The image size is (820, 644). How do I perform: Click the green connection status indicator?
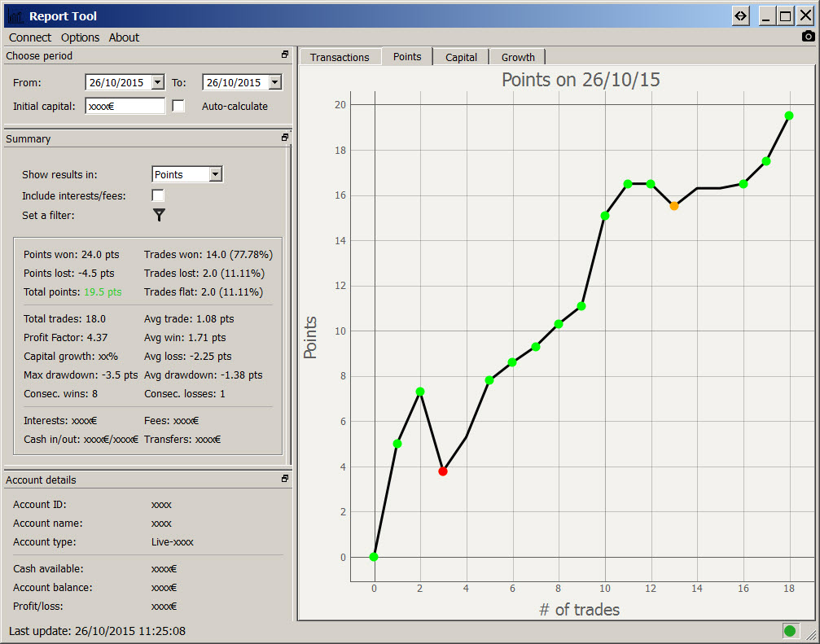coord(789,630)
